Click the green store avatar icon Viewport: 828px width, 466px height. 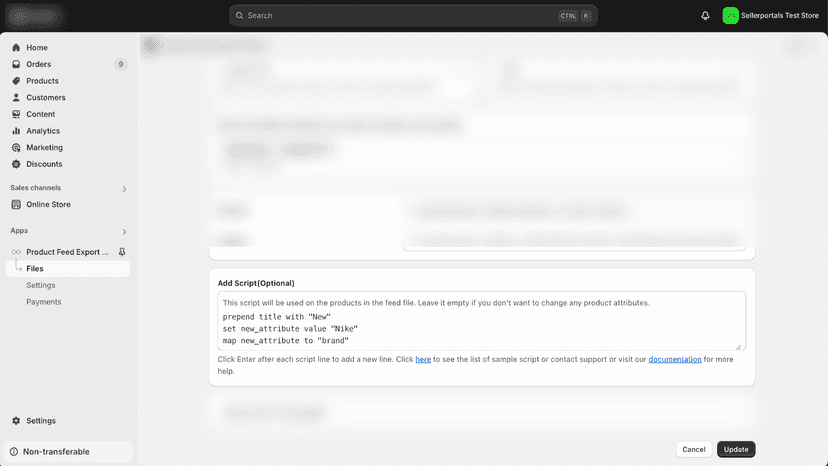[730, 16]
